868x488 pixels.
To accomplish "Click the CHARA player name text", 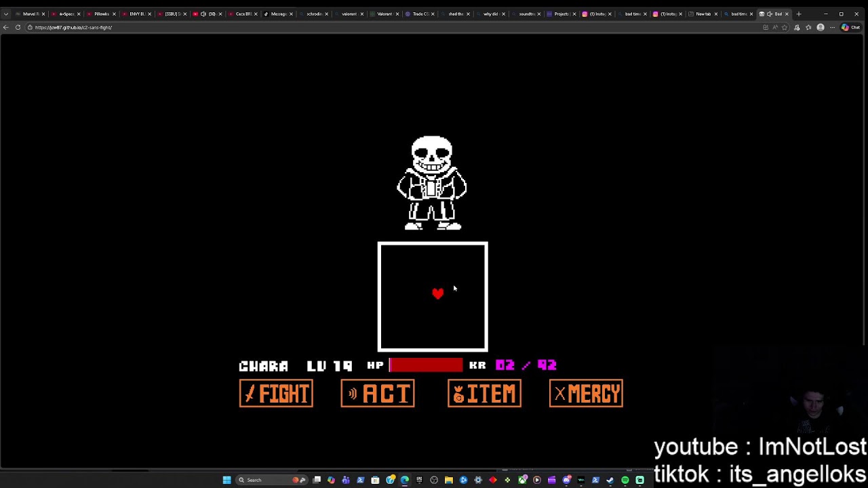I will (264, 366).
